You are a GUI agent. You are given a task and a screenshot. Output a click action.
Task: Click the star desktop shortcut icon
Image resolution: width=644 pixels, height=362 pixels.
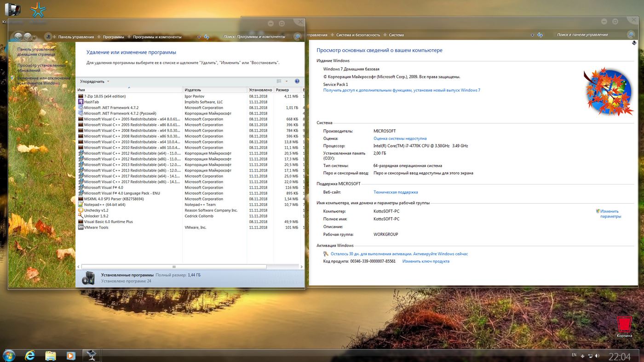38,10
